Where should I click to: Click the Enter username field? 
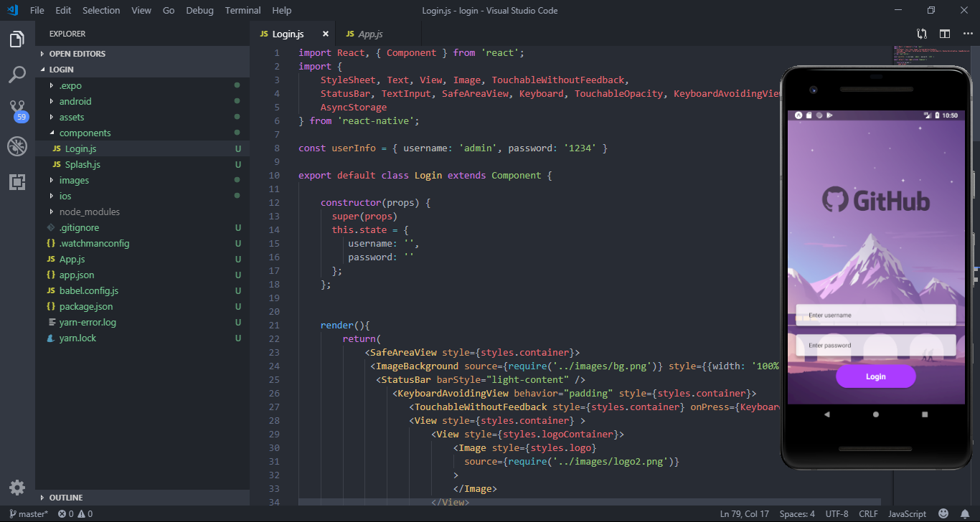coord(876,315)
